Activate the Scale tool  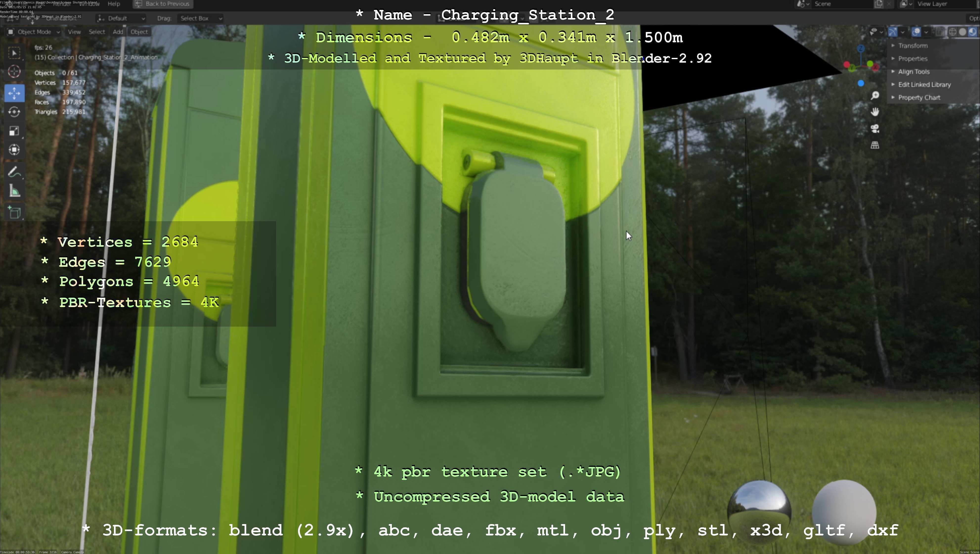click(x=14, y=131)
